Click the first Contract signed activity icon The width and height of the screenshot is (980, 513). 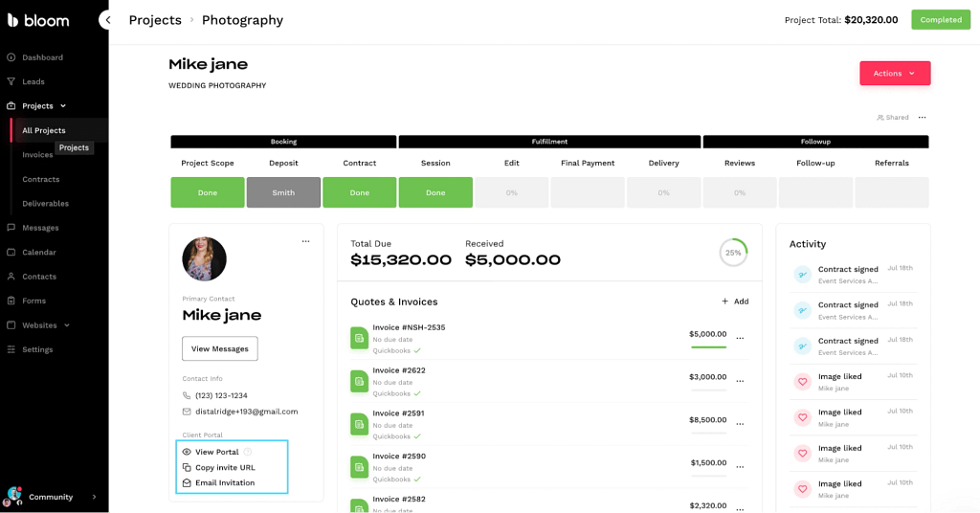pyautogui.click(x=803, y=275)
